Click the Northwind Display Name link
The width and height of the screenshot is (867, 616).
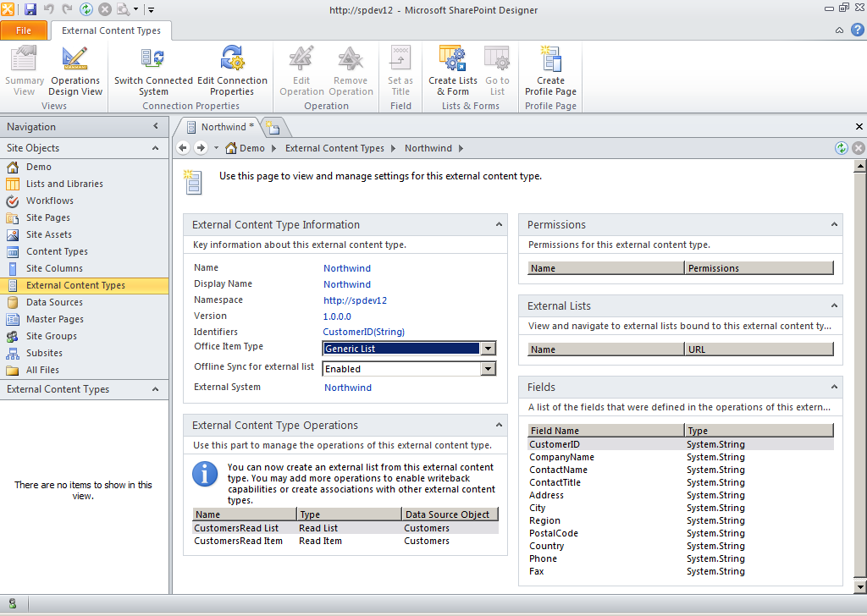click(x=347, y=284)
